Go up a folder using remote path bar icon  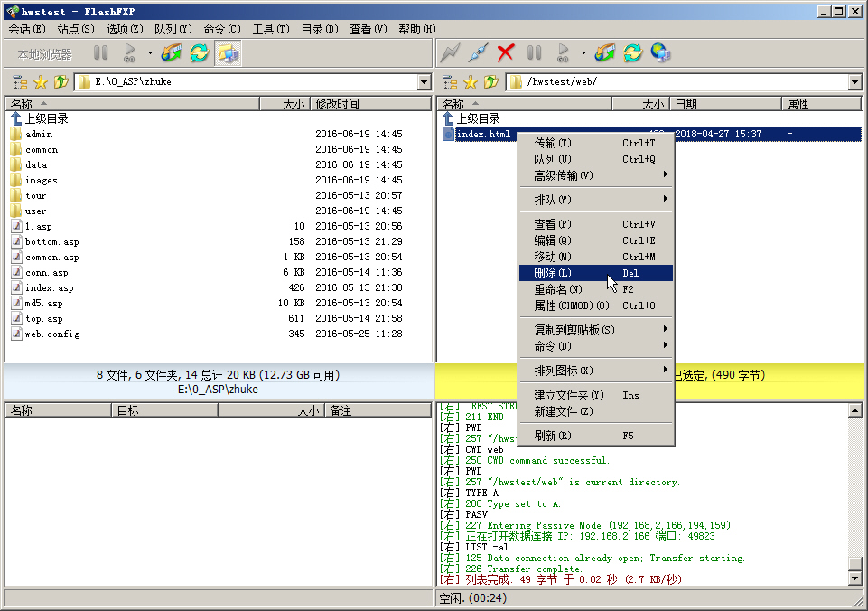pyautogui.click(x=491, y=82)
